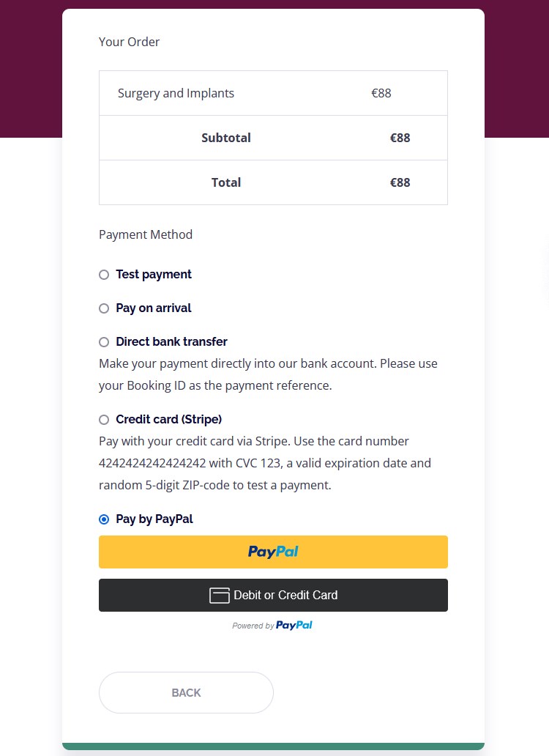Click the card icon on dark button

coord(219,596)
